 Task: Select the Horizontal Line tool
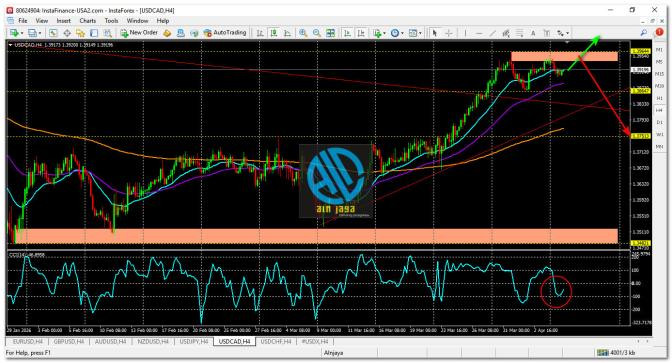pos(479,33)
